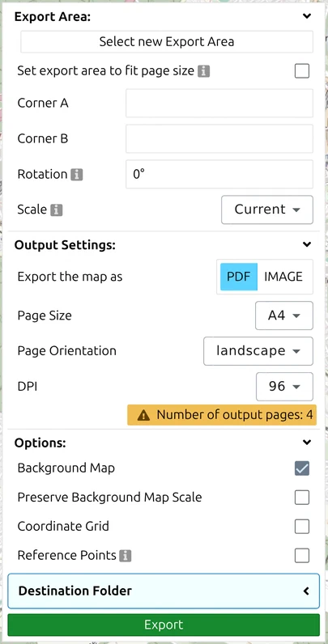
Task: Open the Page Orientation landscape dropdown
Action: tap(258, 351)
